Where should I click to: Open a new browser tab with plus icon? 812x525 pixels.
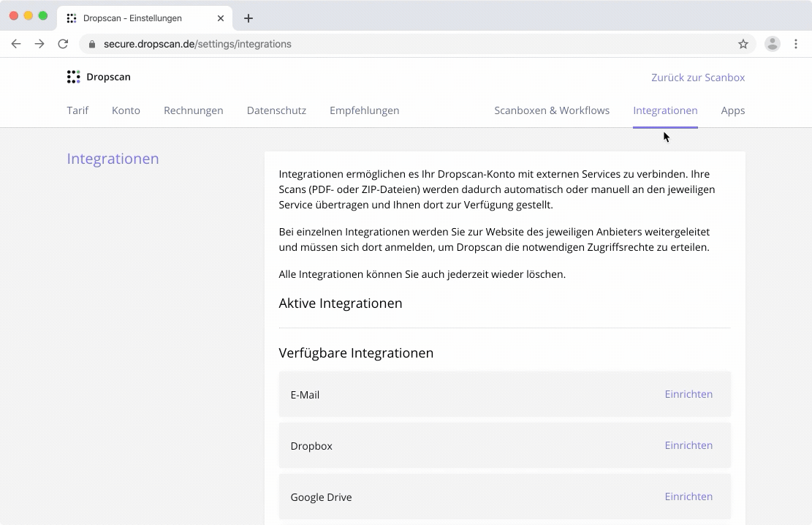click(x=248, y=18)
